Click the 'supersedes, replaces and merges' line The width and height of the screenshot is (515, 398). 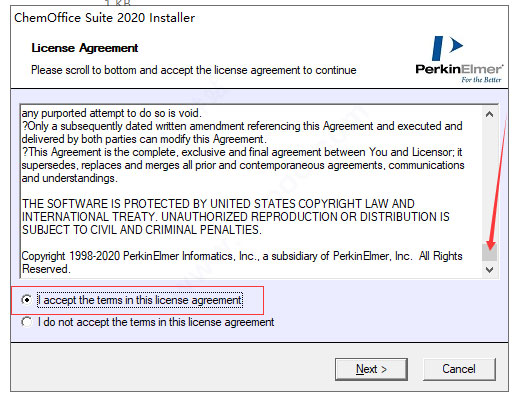click(x=243, y=165)
